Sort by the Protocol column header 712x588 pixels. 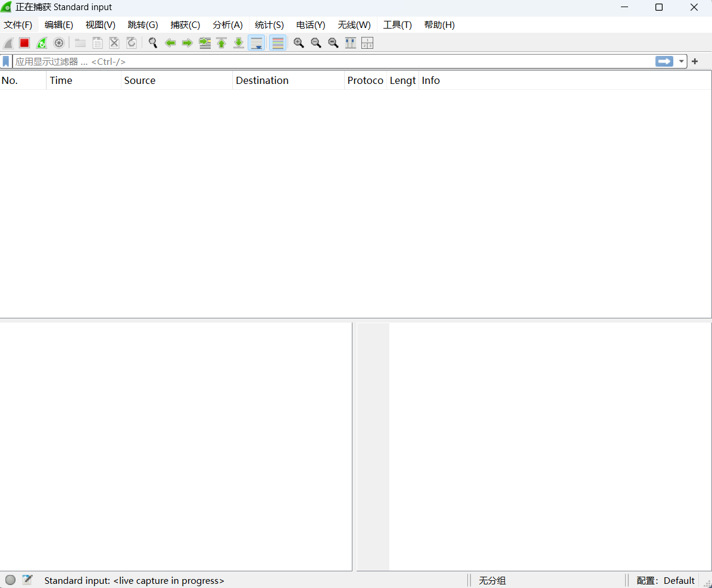(365, 80)
